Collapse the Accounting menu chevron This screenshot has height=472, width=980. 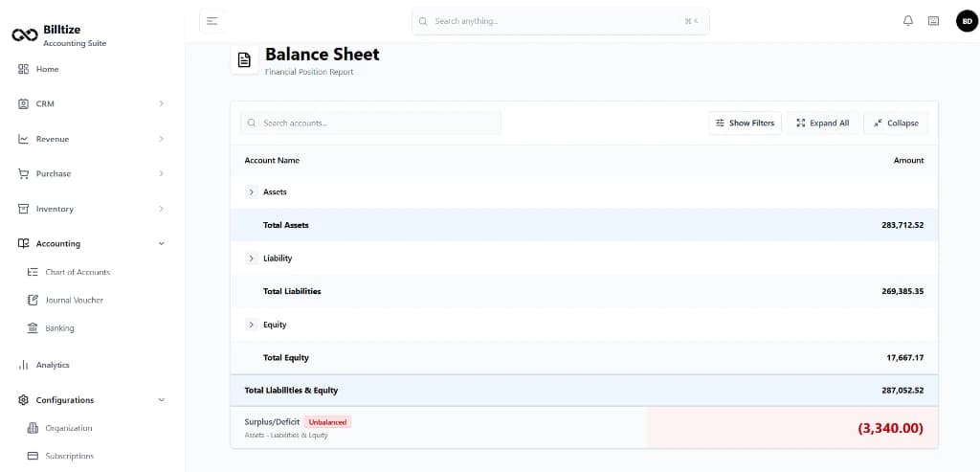161,244
